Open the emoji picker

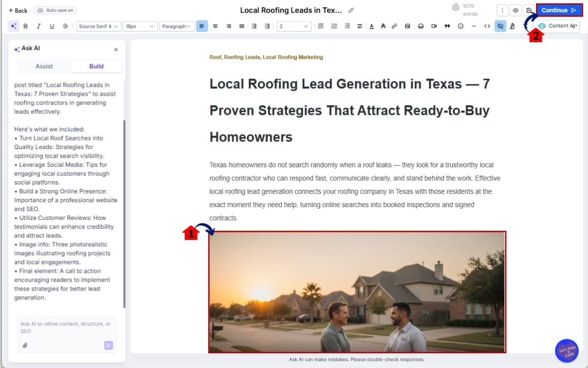(x=461, y=26)
